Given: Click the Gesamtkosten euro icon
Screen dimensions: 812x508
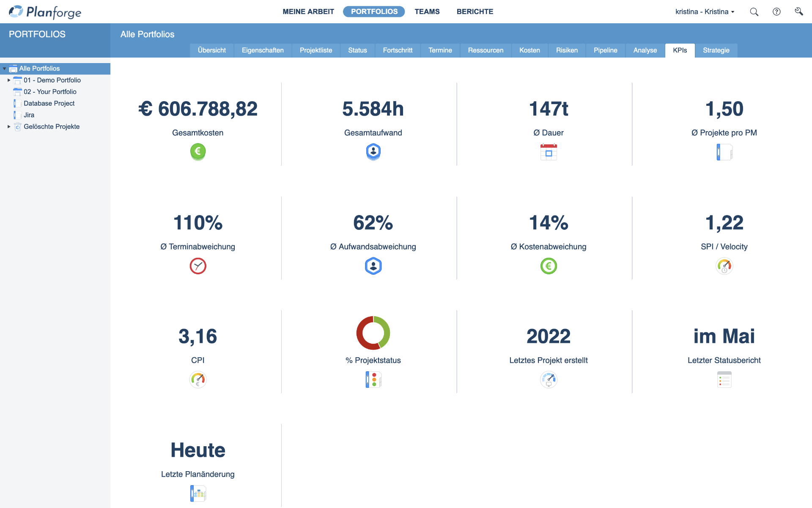Looking at the screenshot, I should pos(198,151).
